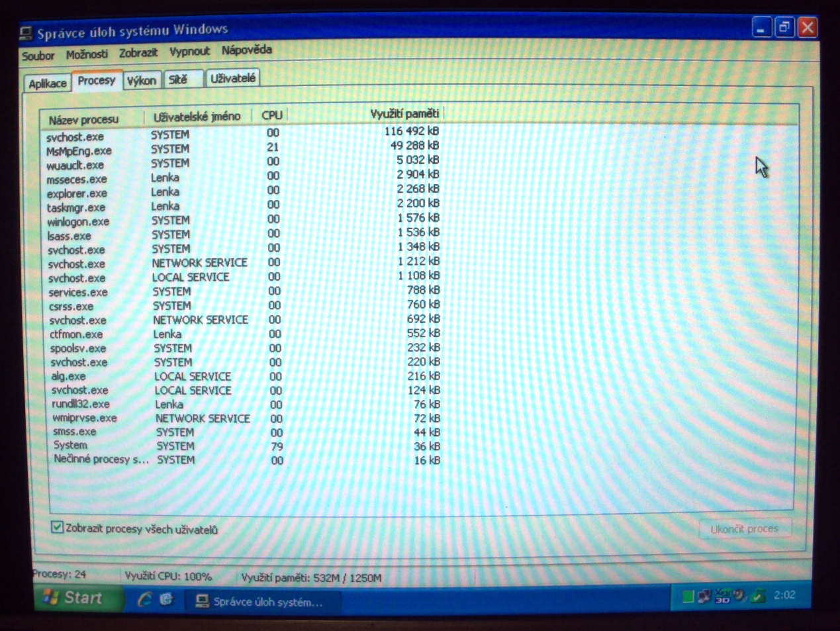This screenshot has height=631, width=840.
Task: Launch Internet Explorer from Quick Launch
Action: 145,599
